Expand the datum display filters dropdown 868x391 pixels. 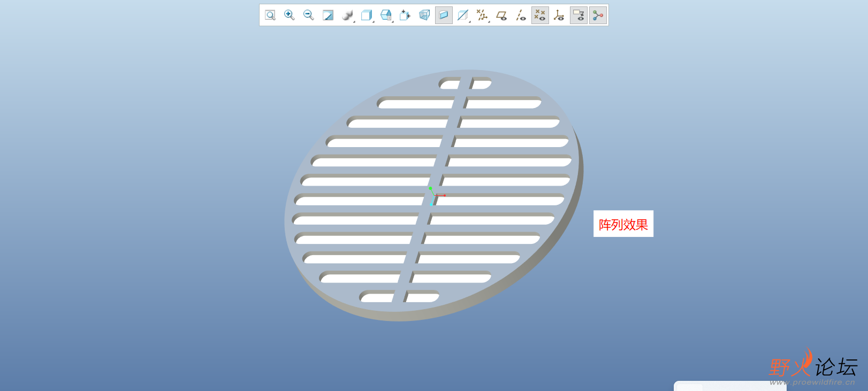(483, 15)
